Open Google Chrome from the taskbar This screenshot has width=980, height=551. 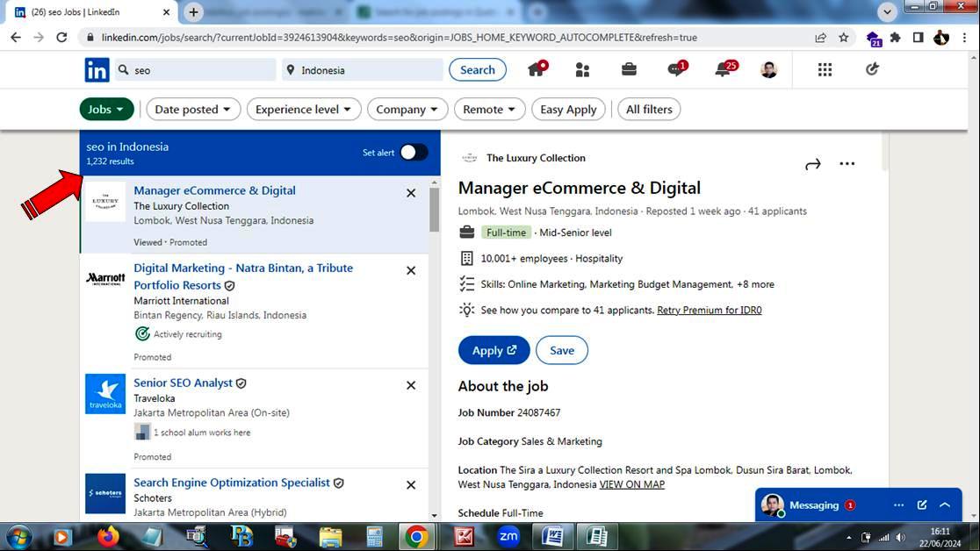[x=416, y=536]
